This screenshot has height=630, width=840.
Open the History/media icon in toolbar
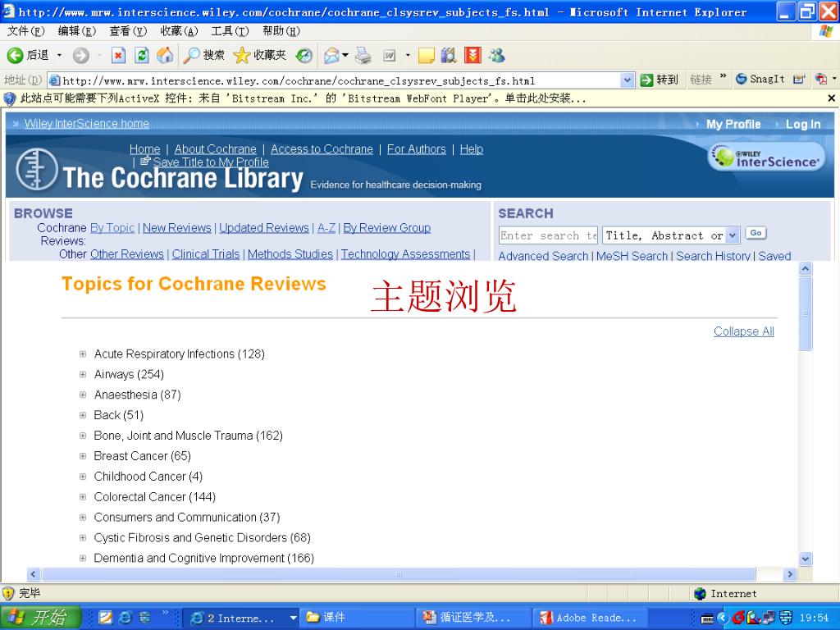304,55
